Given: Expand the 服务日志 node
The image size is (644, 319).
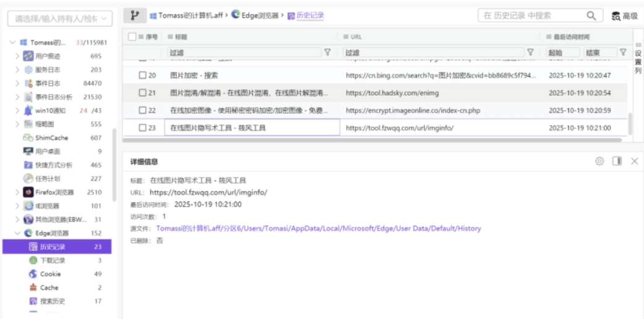Looking at the screenshot, I should pos(17,70).
